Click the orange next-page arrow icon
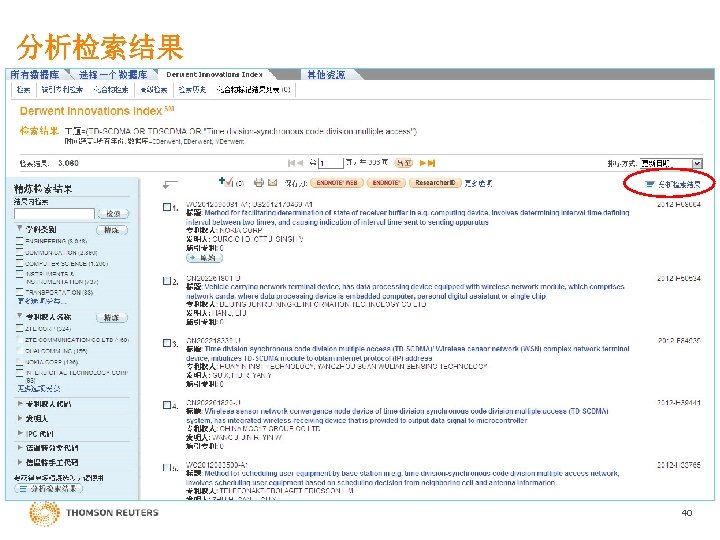720x540 pixels. point(423,163)
